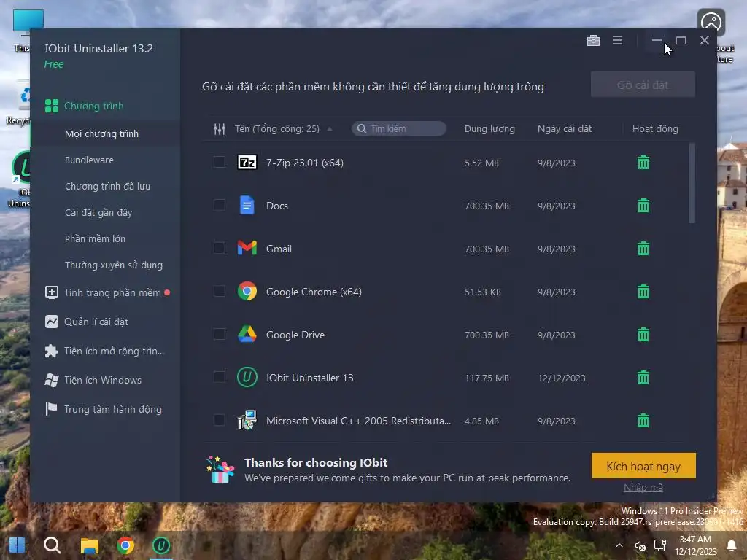Click the 7-Zip application icon
Screen dimensions: 747x560
247,163
